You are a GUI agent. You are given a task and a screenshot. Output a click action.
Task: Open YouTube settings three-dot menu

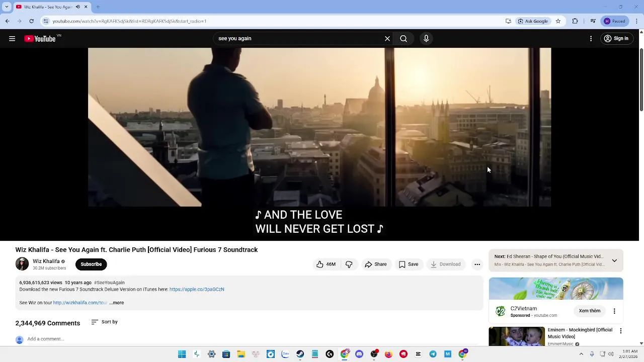point(591,39)
